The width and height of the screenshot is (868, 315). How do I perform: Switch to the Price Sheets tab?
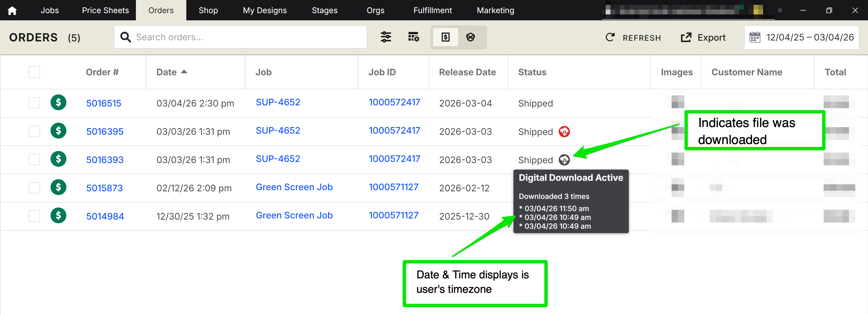pyautogui.click(x=105, y=10)
